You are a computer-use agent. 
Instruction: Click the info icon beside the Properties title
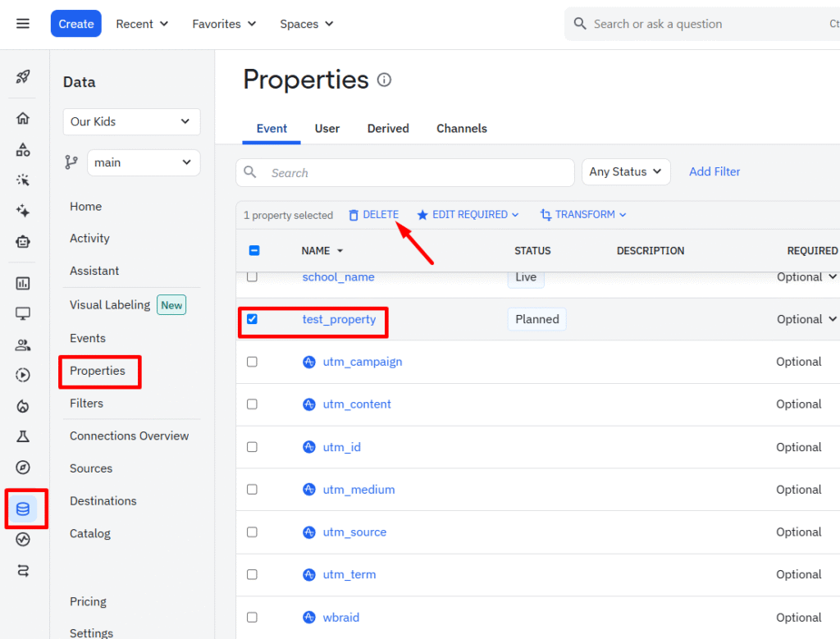[384, 80]
